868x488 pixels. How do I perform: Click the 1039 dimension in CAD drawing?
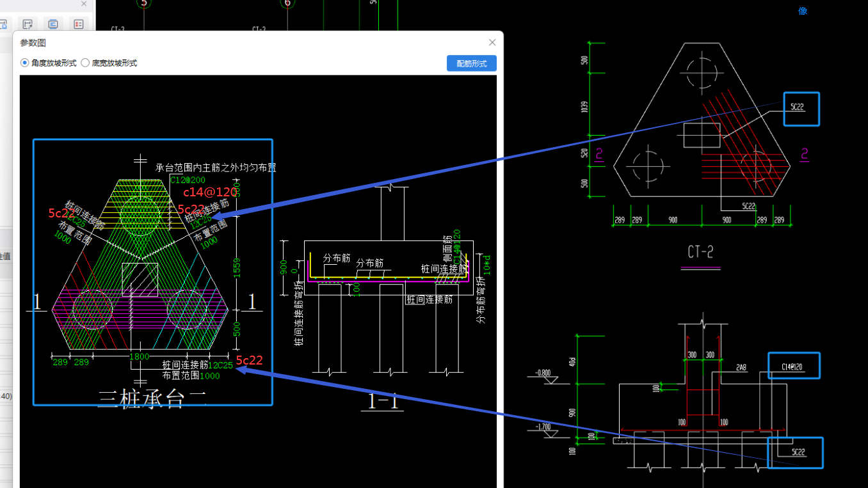tap(584, 107)
